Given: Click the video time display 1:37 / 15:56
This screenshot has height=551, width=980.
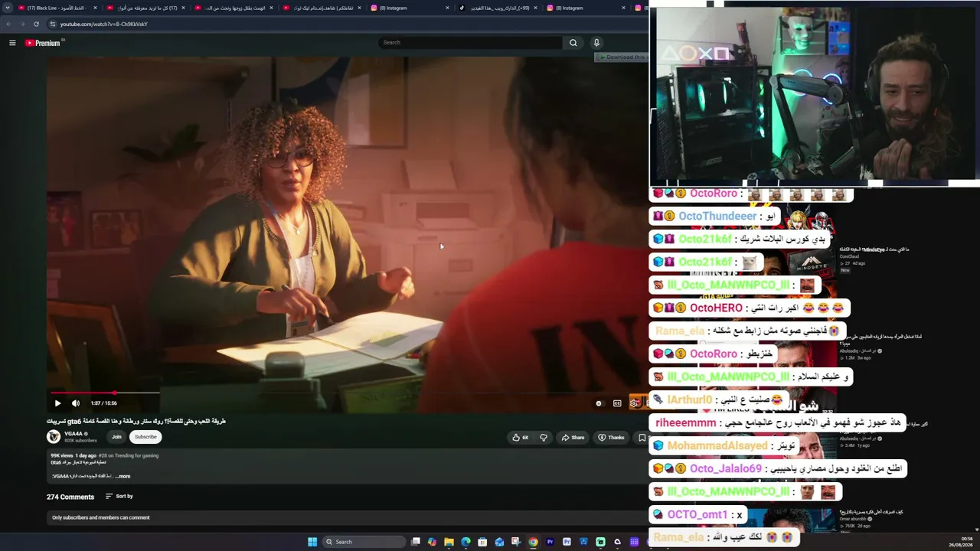Looking at the screenshot, I should pos(103,403).
